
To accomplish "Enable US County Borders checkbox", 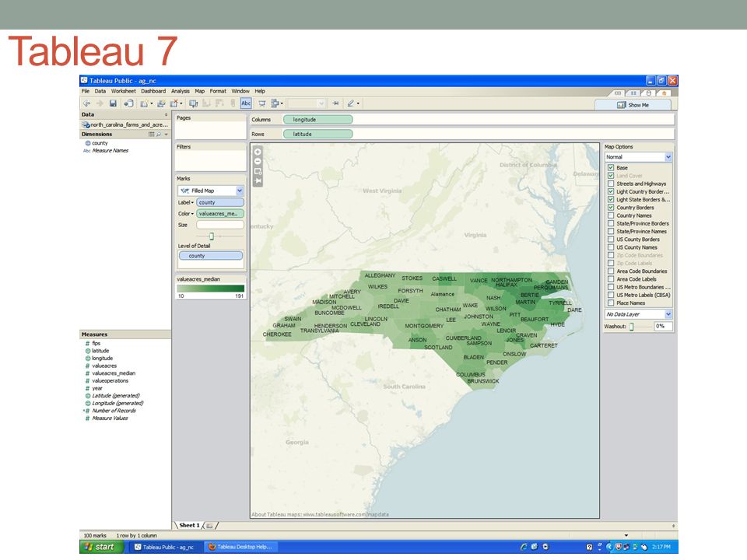I will [x=611, y=239].
